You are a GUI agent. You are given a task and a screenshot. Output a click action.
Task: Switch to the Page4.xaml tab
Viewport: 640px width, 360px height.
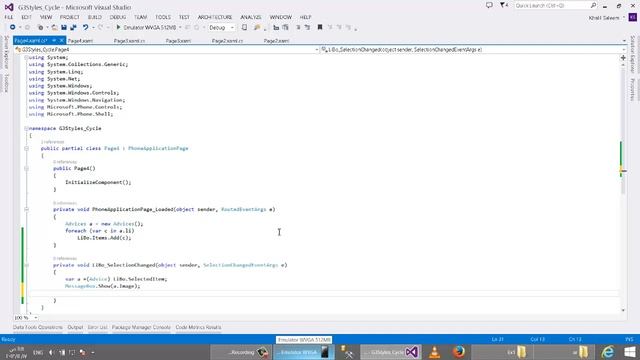click(x=80, y=41)
